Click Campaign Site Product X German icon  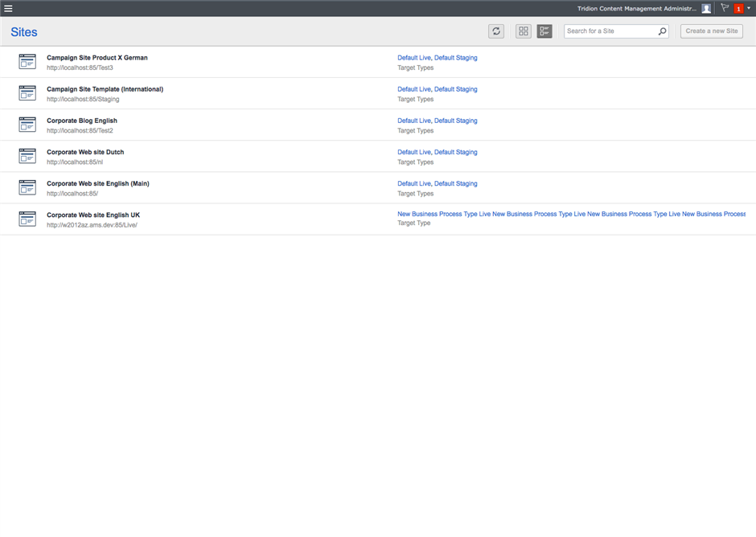27,62
